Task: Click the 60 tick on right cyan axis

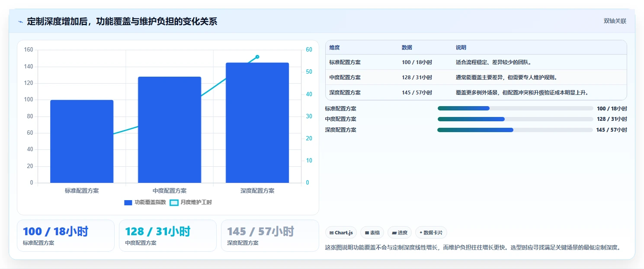Action: click(x=309, y=50)
